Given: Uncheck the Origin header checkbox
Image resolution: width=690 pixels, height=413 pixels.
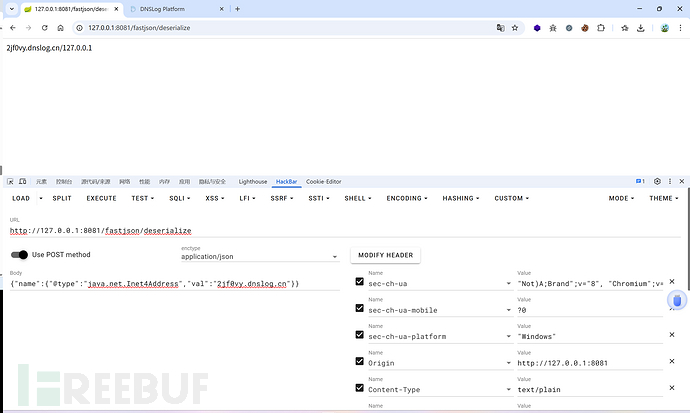Looking at the screenshot, I should pyautogui.click(x=360, y=362).
